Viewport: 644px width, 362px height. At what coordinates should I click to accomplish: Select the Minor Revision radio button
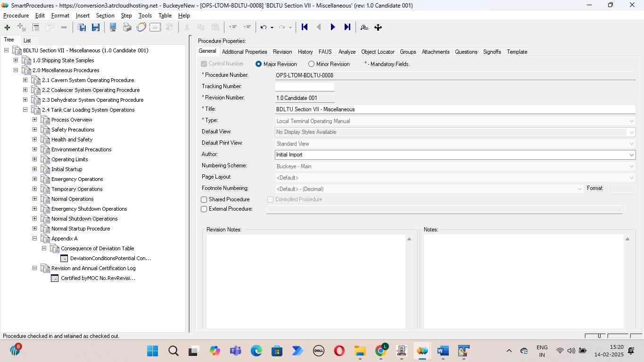click(x=311, y=64)
